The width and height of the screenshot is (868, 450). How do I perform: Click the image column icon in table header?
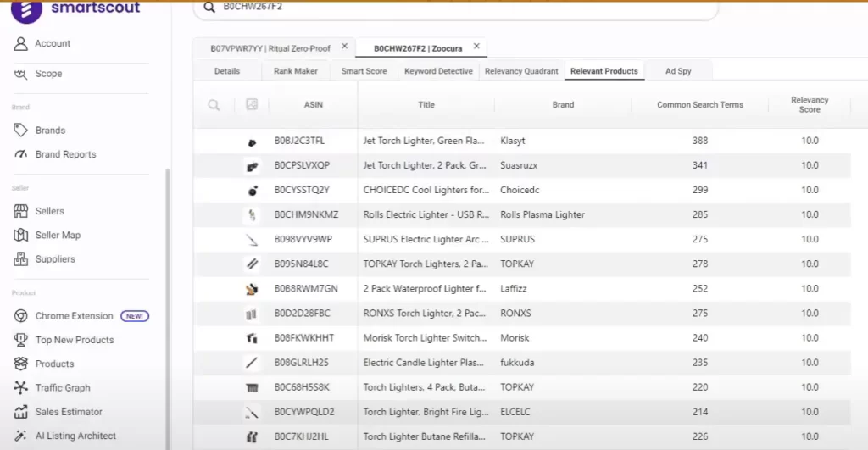[252, 104]
